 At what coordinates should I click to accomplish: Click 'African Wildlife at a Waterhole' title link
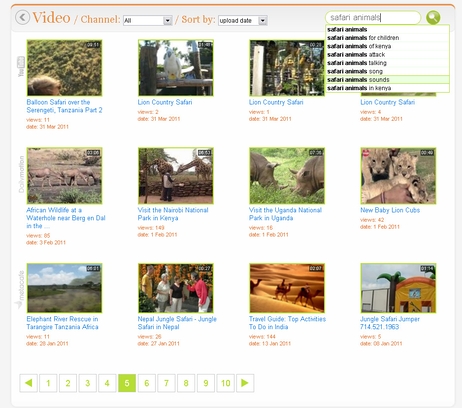coord(66,218)
